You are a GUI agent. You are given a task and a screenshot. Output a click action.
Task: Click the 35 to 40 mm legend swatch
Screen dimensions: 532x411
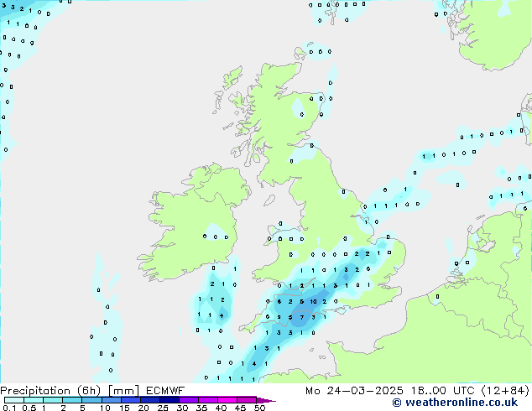[x=208, y=400]
